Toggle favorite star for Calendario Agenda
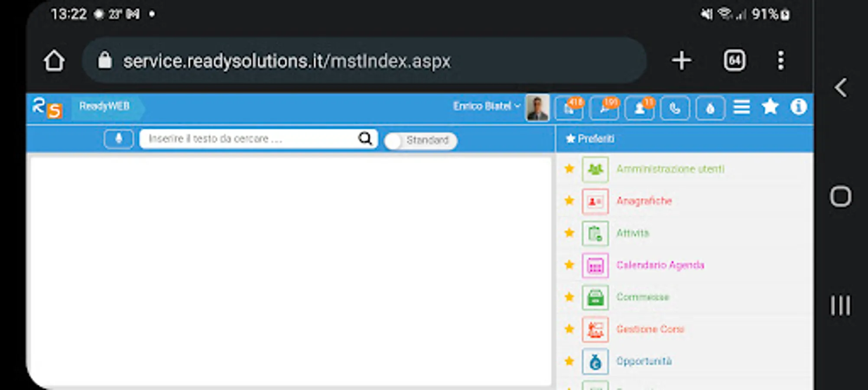Screen dimensions: 868x390 coord(569,265)
